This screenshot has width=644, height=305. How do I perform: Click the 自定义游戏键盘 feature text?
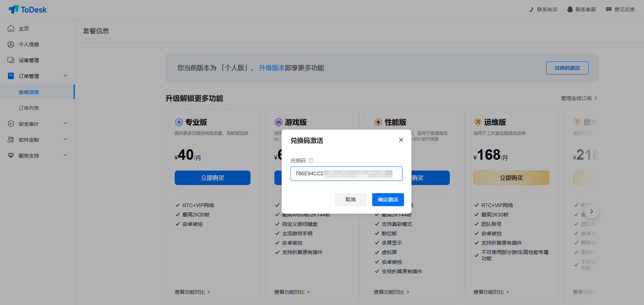click(300, 224)
